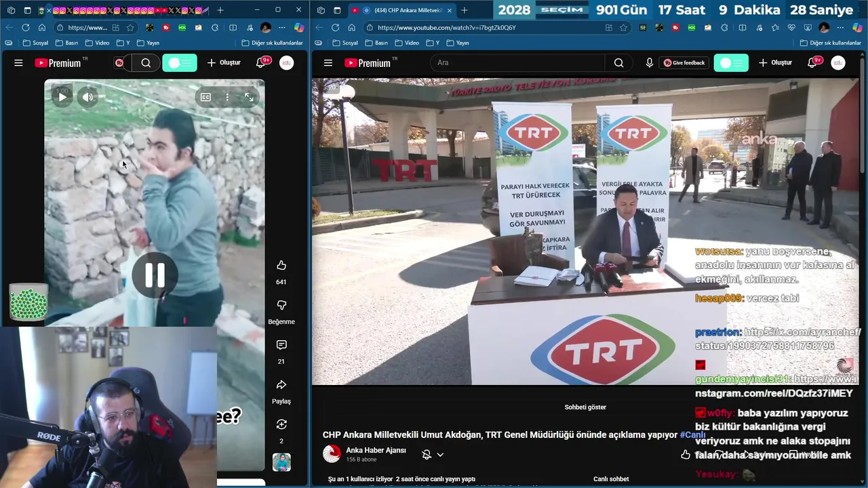Toggle split screen icon in left toolbar

tap(233, 28)
